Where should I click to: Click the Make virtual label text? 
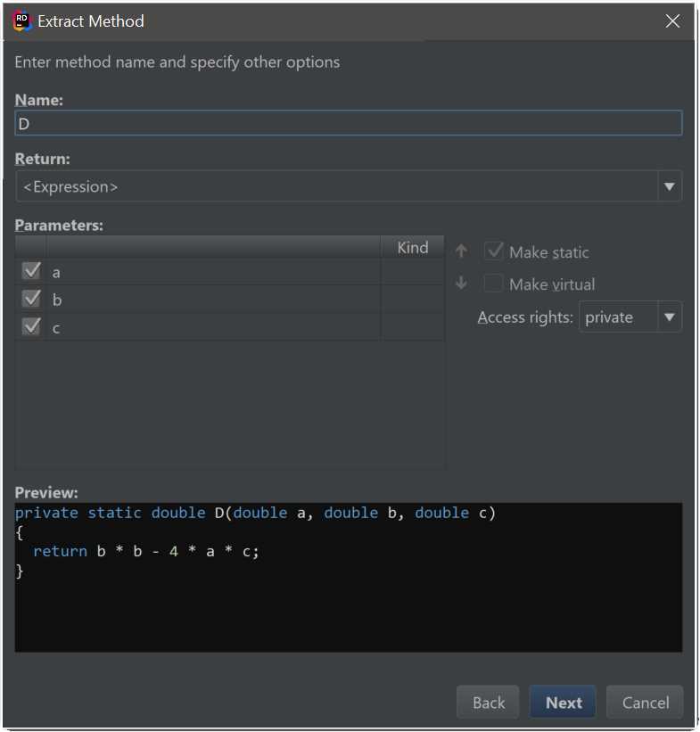552,284
